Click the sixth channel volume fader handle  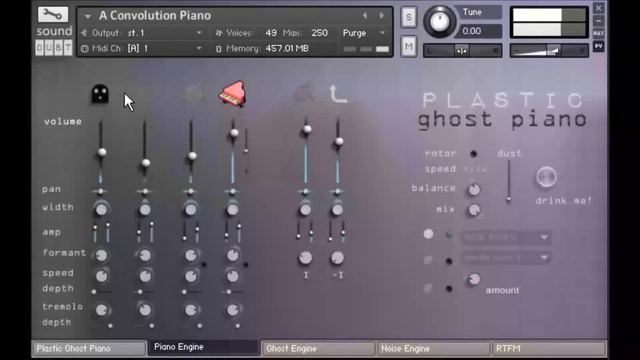pyautogui.click(x=339, y=142)
